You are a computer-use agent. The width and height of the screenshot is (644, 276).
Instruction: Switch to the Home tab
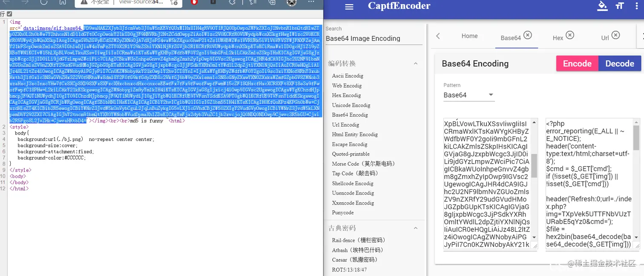pyautogui.click(x=469, y=36)
